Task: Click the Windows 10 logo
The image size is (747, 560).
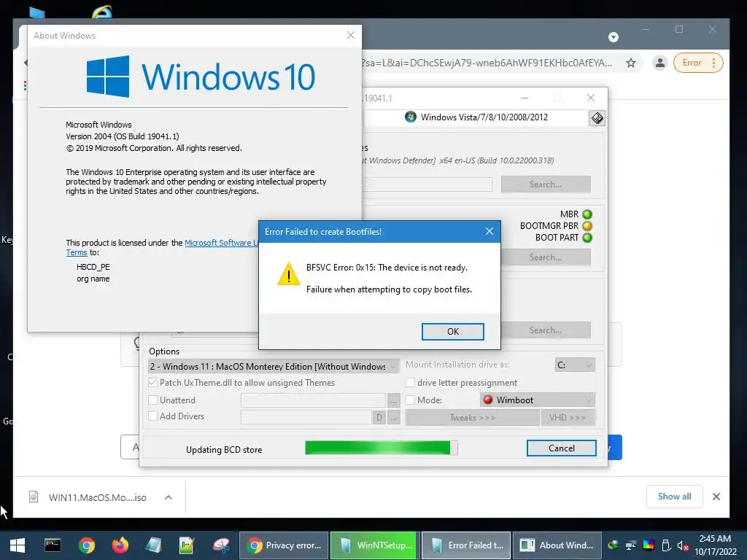Action: point(201,77)
